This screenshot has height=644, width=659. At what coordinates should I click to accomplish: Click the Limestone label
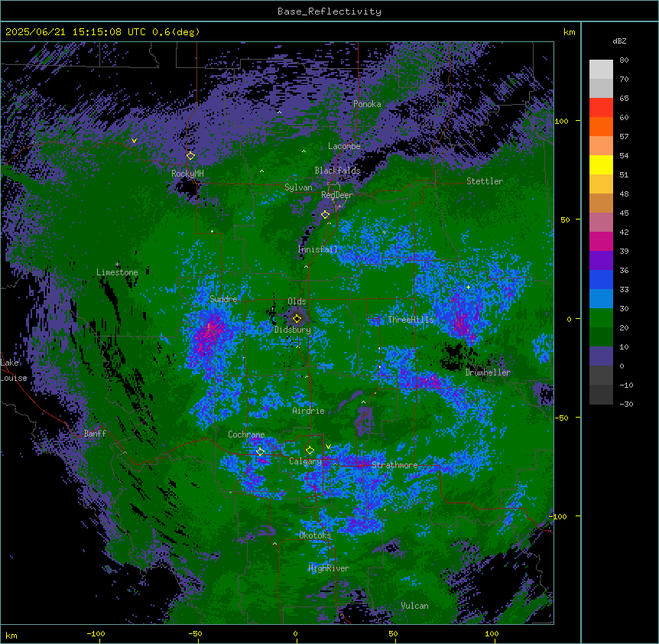pyautogui.click(x=117, y=272)
